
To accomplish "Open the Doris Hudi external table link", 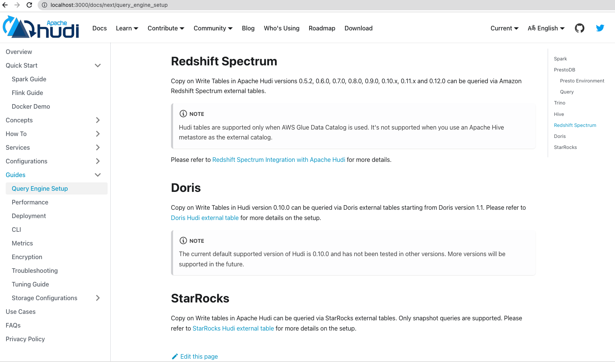I will [205, 218].
